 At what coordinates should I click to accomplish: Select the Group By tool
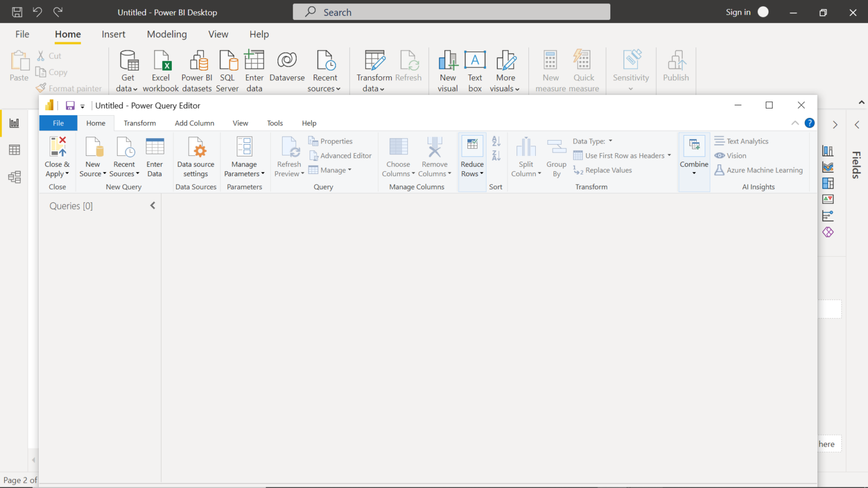pyautogui.click(x=556, y=156)
